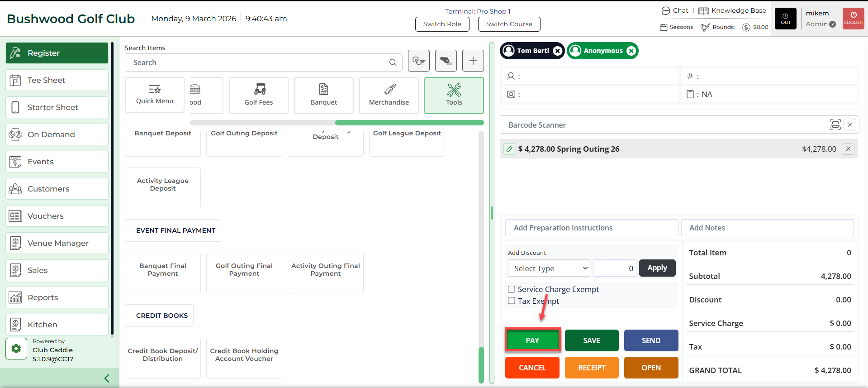The width and height of the screenshot is (868, 388).
Task: Open Chat from the top bar
Action: pos(675,10)
